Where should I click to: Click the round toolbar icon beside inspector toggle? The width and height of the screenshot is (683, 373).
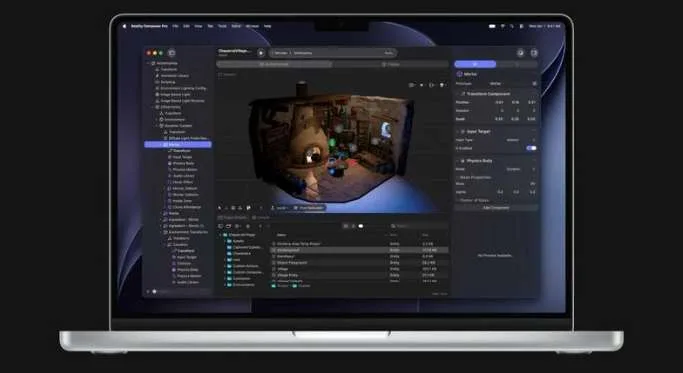point(521,53)
